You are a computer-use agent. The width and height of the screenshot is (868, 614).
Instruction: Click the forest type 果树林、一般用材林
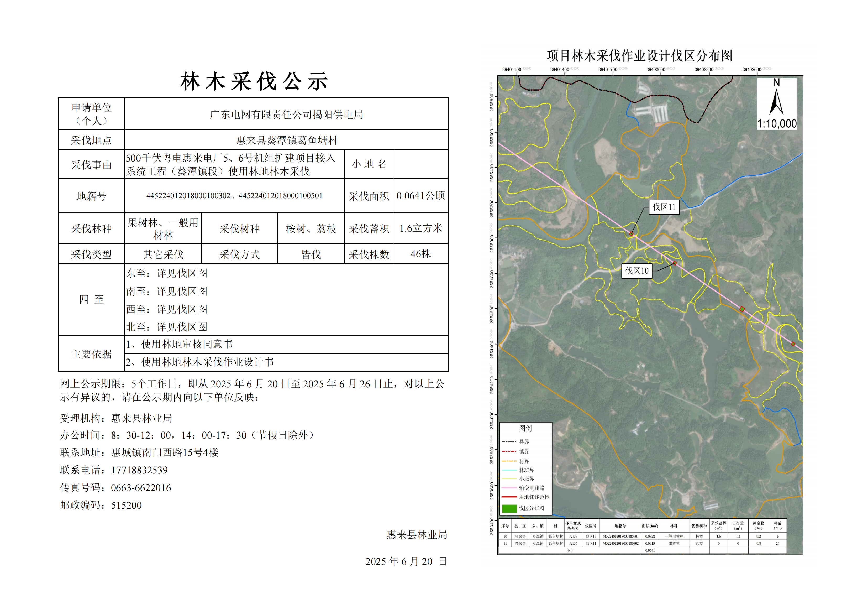(163, 229)
